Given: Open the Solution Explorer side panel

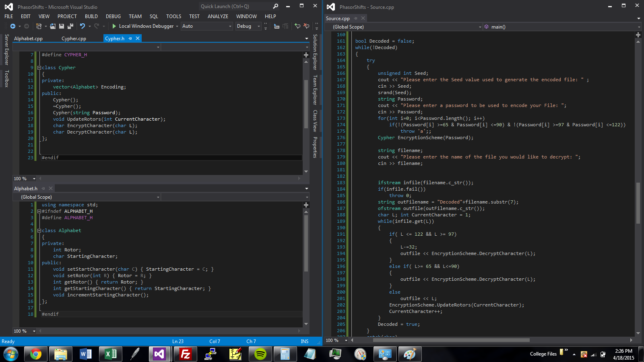Looking at the screenshot, I should pos(315,51).
